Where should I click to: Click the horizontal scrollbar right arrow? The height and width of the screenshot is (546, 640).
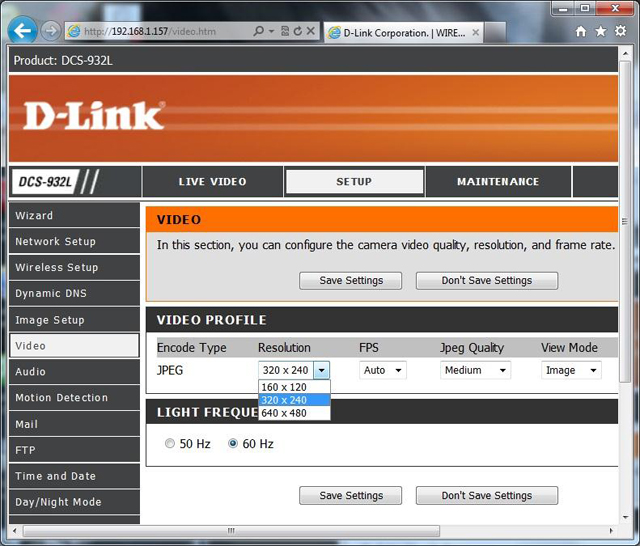(x=611, y=531)
